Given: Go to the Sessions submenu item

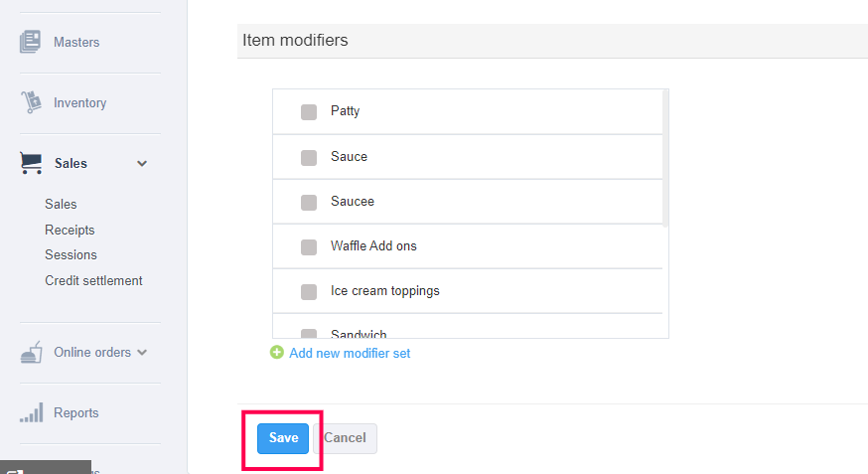Looking at the screenshot, I should (71, 254).
